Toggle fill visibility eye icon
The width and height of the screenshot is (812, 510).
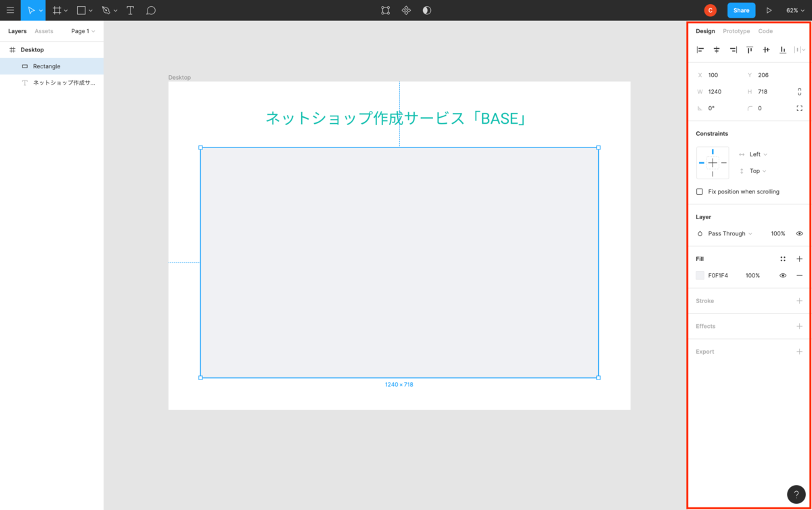pos(783,275)
